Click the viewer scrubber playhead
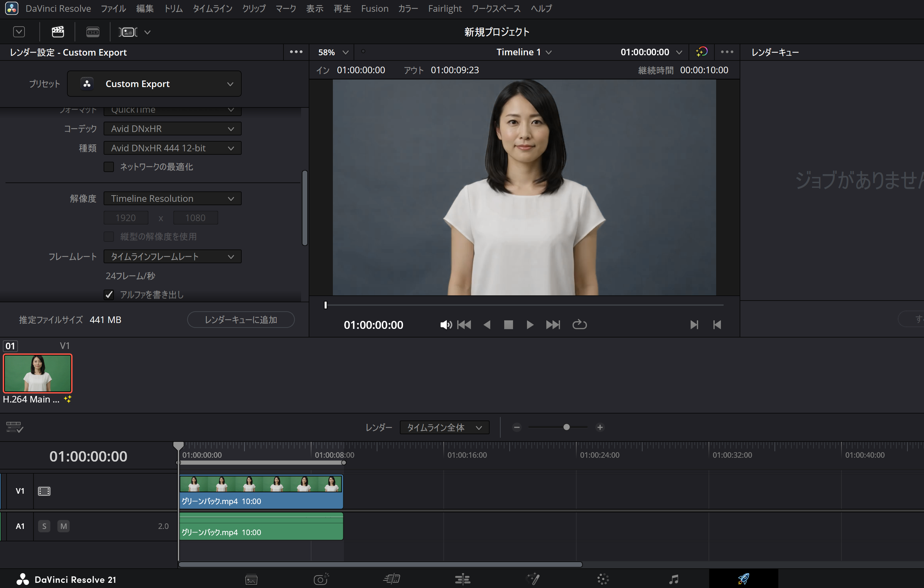 (x=325, y=305)
